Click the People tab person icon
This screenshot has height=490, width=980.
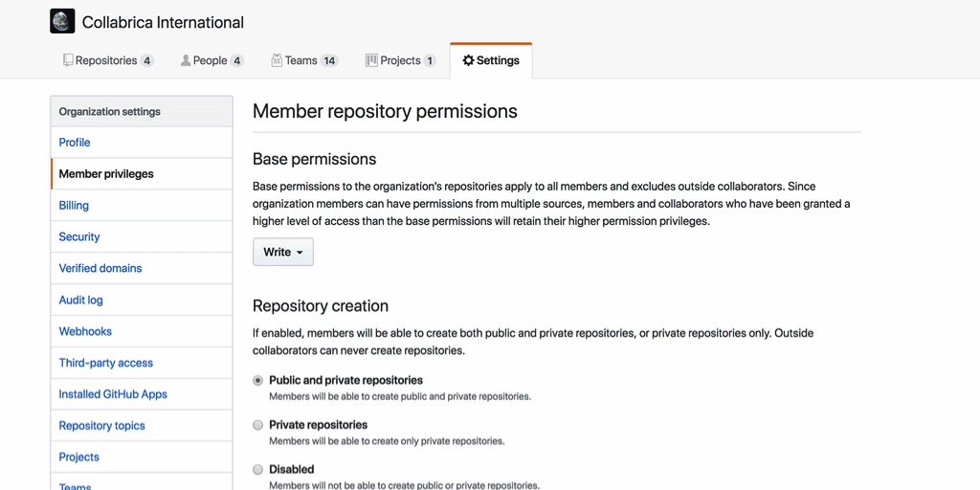tap(186, 60)
